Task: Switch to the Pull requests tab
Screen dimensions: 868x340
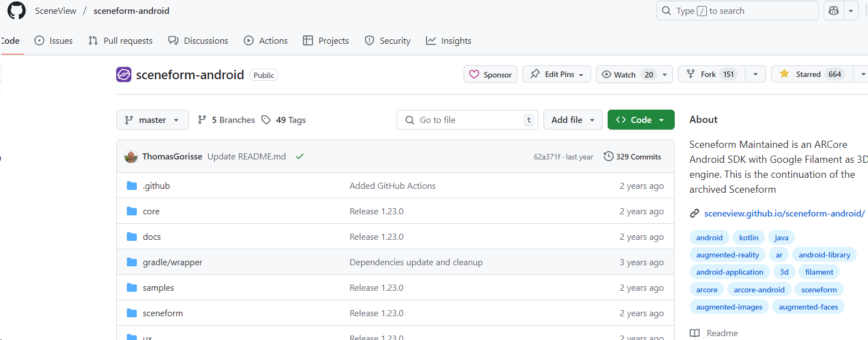Action: [x=120, y=40]
